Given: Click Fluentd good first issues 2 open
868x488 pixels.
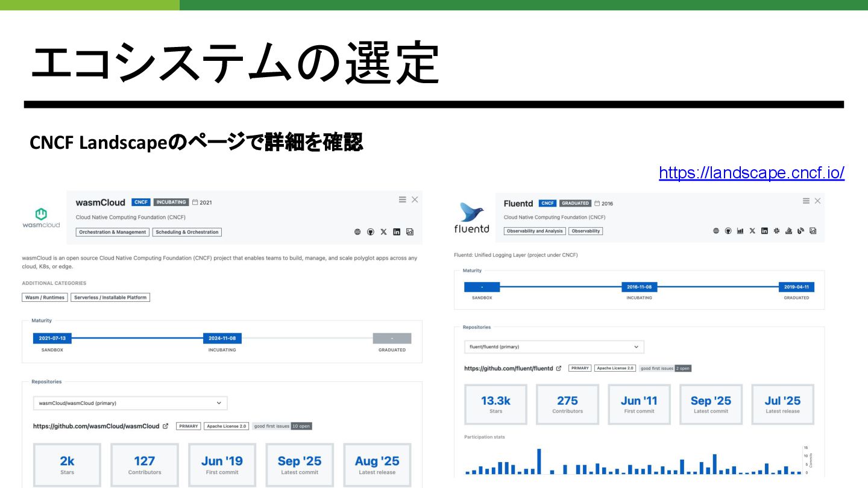Looking at the screenshot, I should [665, 368].
